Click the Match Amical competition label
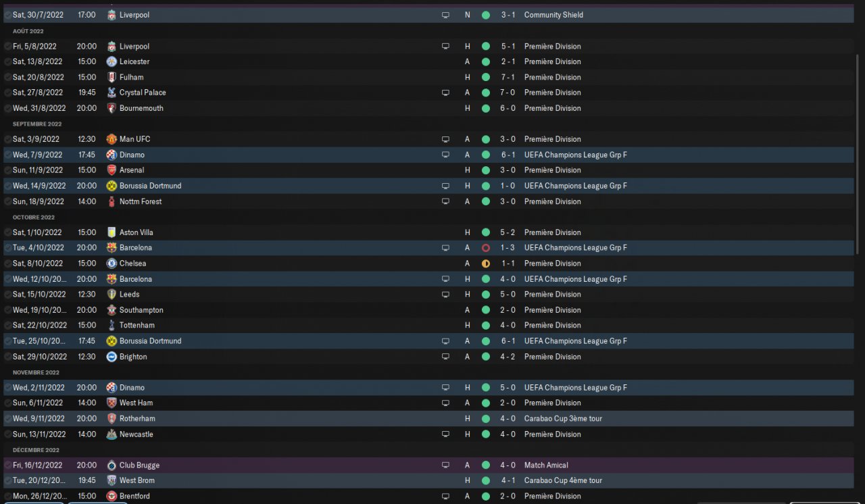 pyautogui.click(x=546, y=465)
